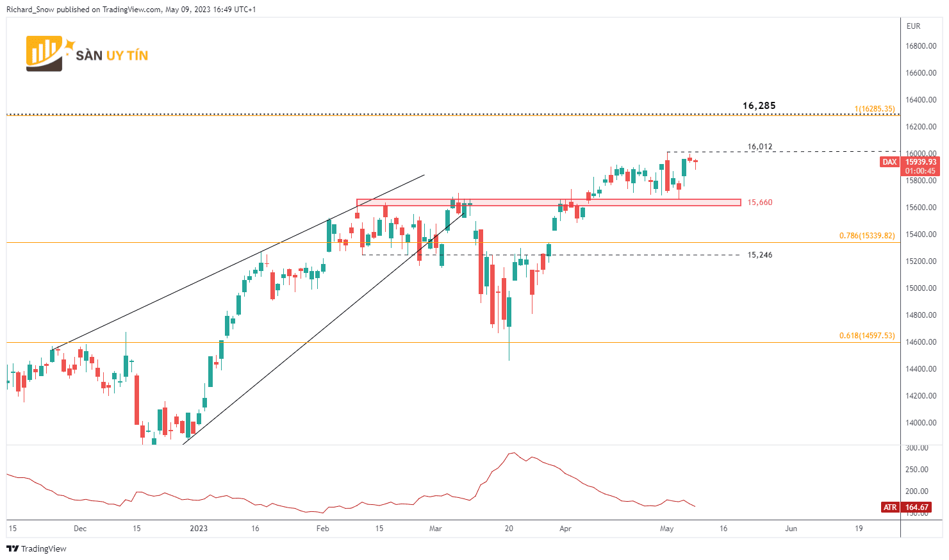949x560 pixels.
Task: Click the DAX symbol tag on the price axis
Action: [x=889, y=162]
